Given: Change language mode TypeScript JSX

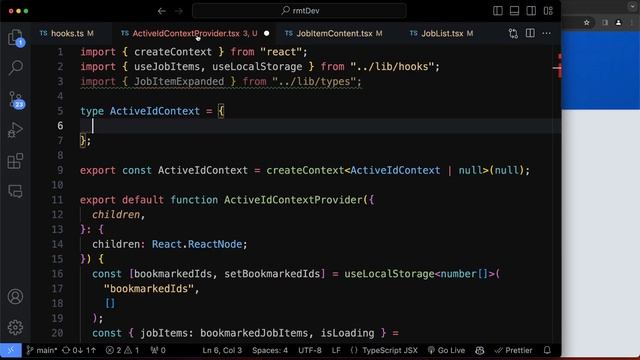Looking at the screenshot, I should coord(384,350).
